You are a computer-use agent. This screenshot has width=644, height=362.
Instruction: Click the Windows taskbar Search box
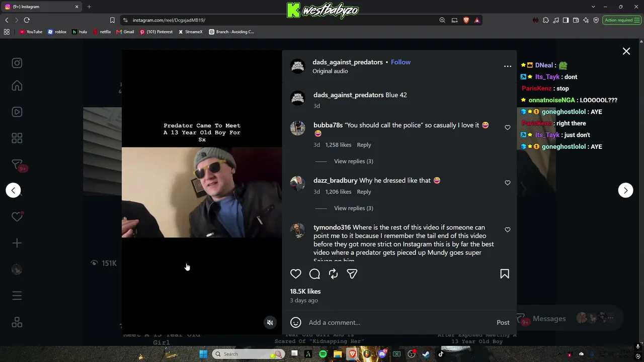(x=248, y=354)
